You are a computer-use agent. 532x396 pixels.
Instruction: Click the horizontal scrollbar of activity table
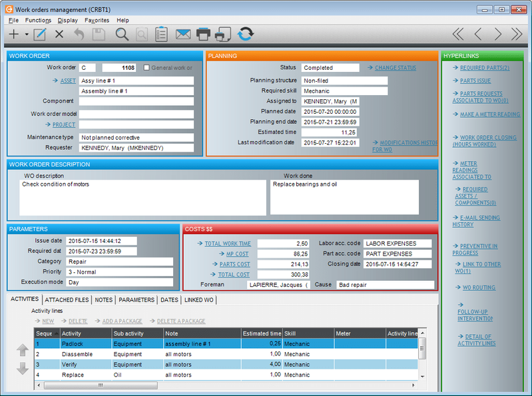pyautogui.click(x=100, y=385)
